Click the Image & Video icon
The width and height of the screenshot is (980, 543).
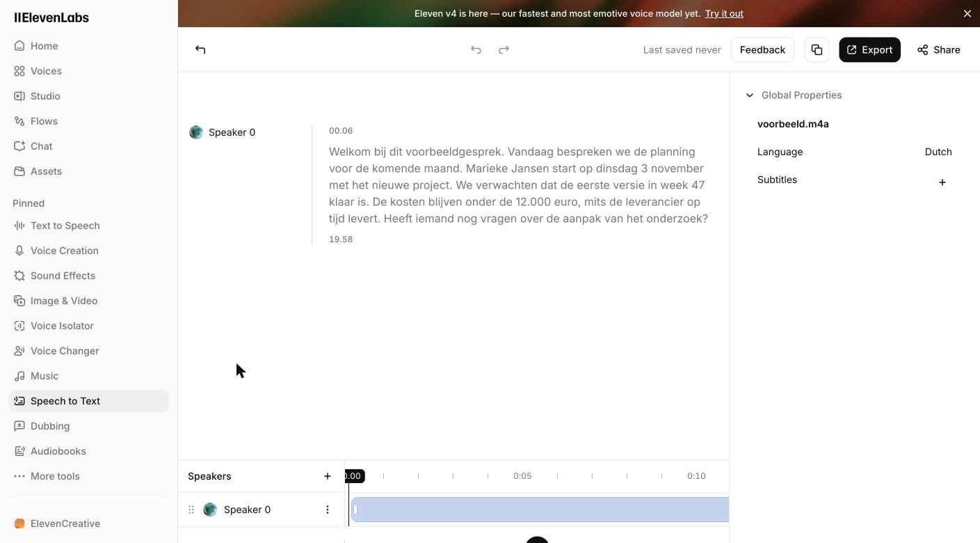tap(19, 301)
